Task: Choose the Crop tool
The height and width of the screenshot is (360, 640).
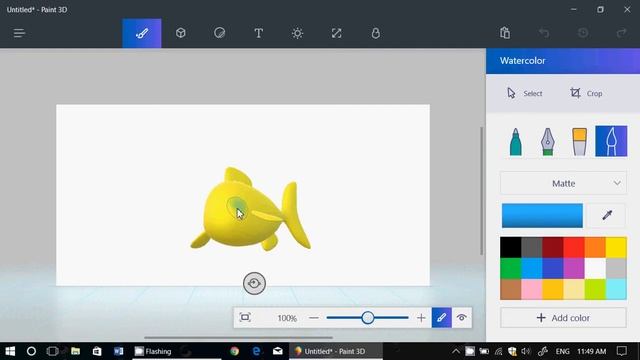Action: tap(586, 93)
